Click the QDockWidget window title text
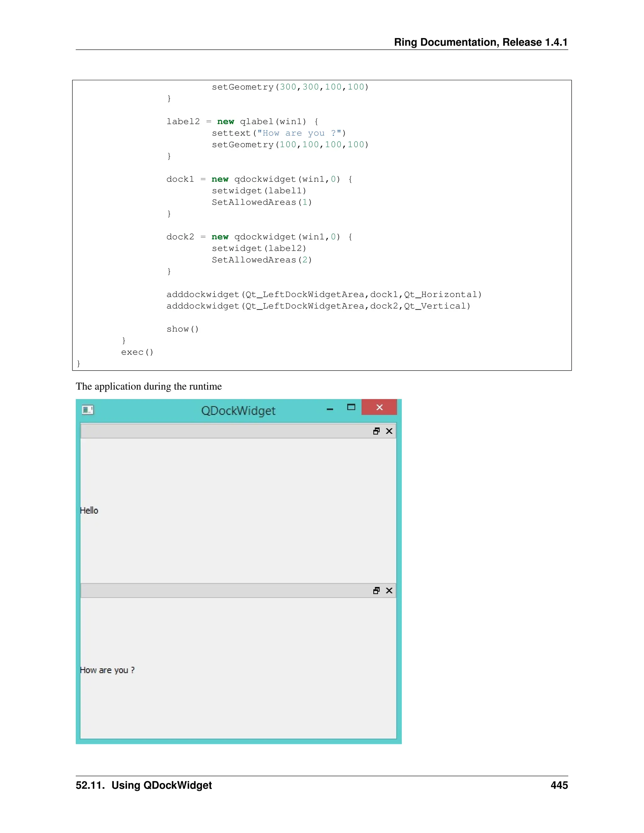The image size is (644, 833). pyautogui.click(x=238, y=411)
